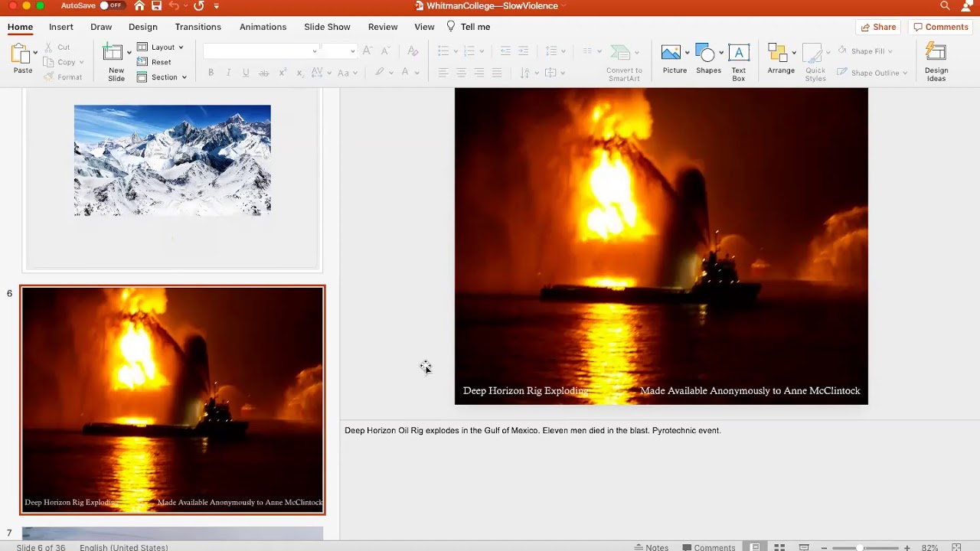Insert a Text Box

click(739, 63)
